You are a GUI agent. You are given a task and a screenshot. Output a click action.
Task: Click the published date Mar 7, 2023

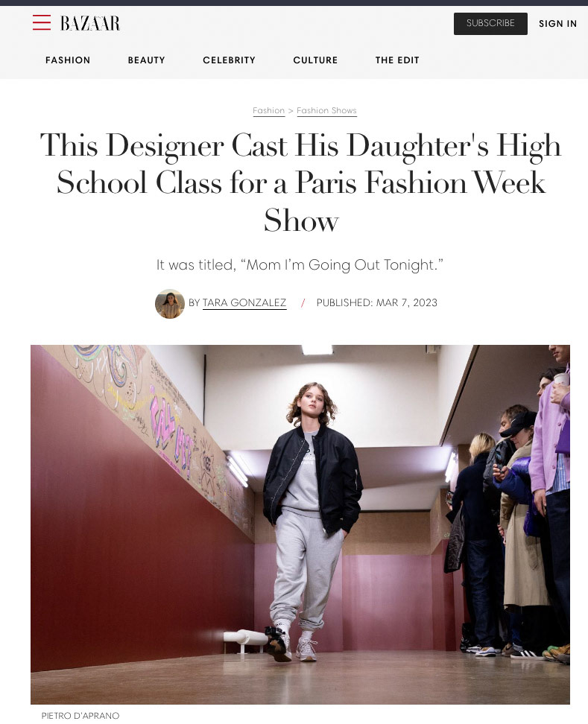376,303
